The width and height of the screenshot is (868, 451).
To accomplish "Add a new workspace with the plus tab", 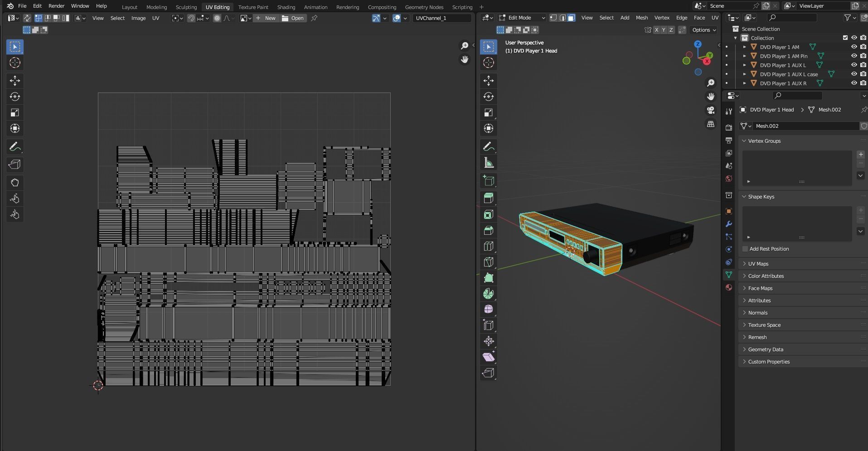I will click(481, 7).
